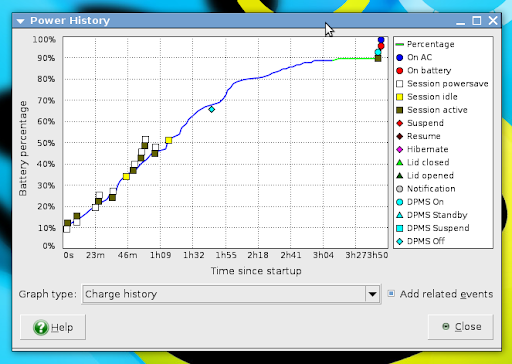The width and height of the screenshot is (512, 364).
Task: Click the Session powersave white square legend icon
Action: click(x=400, y=84)
